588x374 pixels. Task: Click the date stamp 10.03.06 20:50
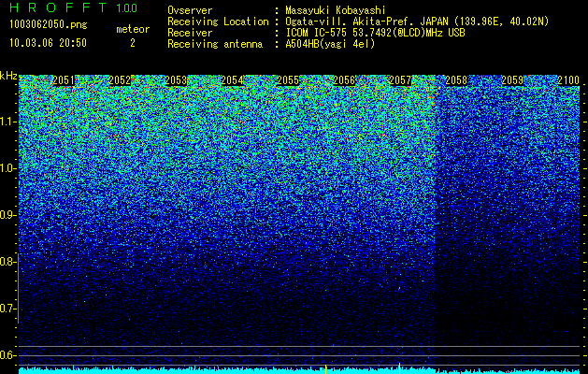click(48, 43)
